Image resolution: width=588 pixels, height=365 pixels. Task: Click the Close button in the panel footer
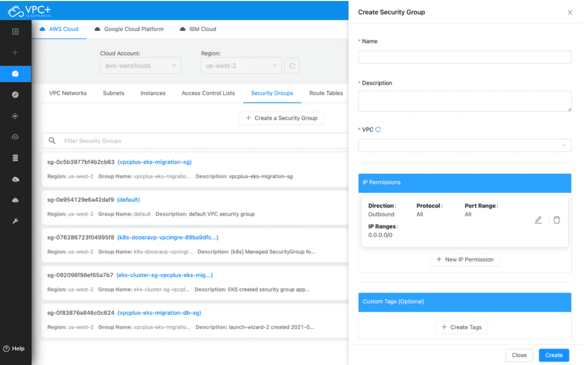[519, 355]
